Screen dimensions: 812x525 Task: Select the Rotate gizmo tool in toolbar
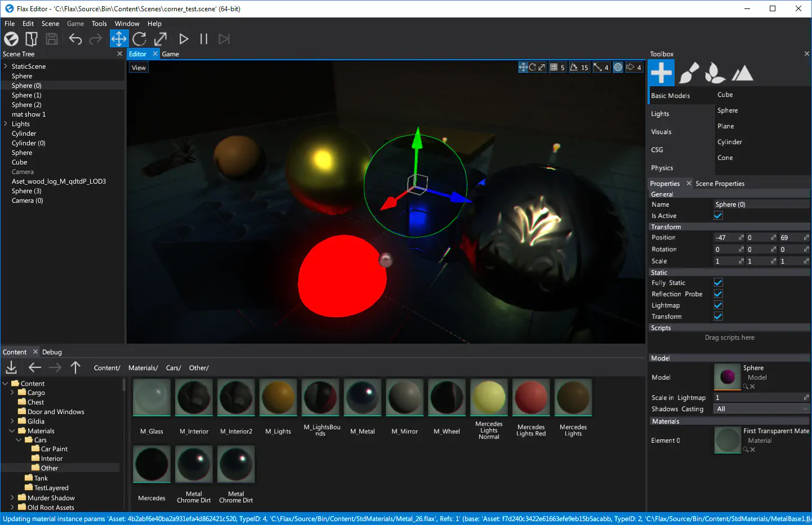point(140,39)
